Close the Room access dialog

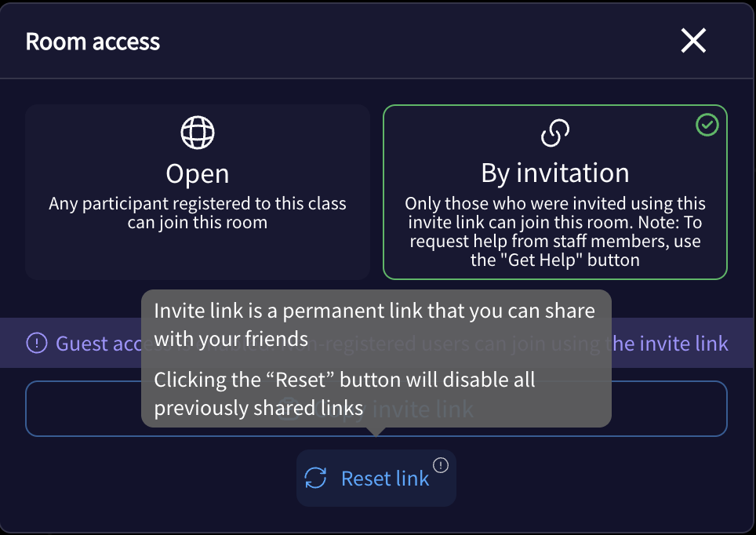(x=693, y=41)
